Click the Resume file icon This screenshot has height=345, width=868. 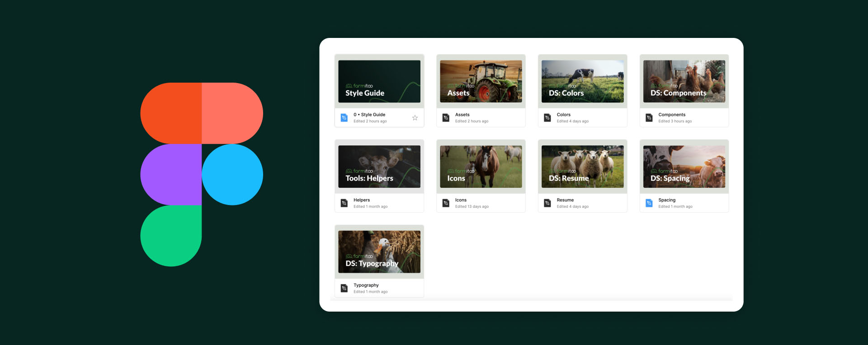pyautogui.click(x=547, y=203)
